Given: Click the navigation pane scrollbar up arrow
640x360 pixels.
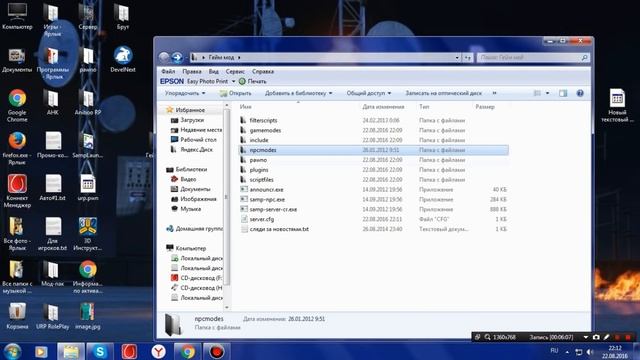Looking at the screenshot, I should point(227,106).
